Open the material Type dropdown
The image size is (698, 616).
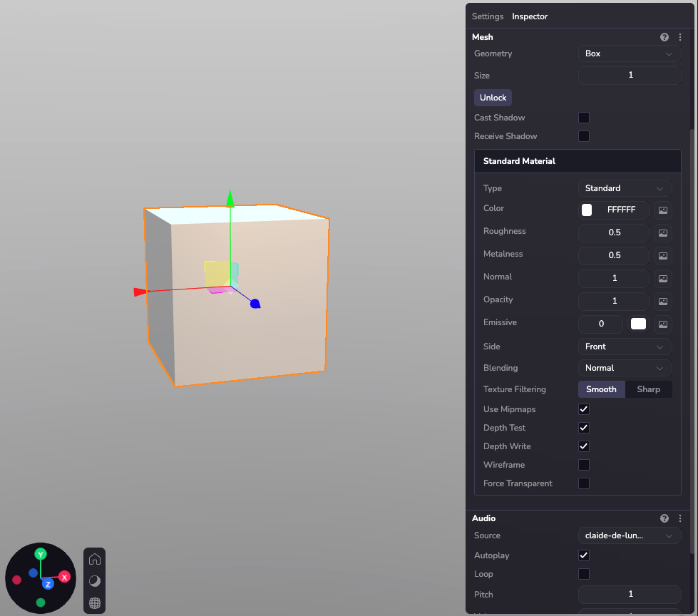point(625,188)
